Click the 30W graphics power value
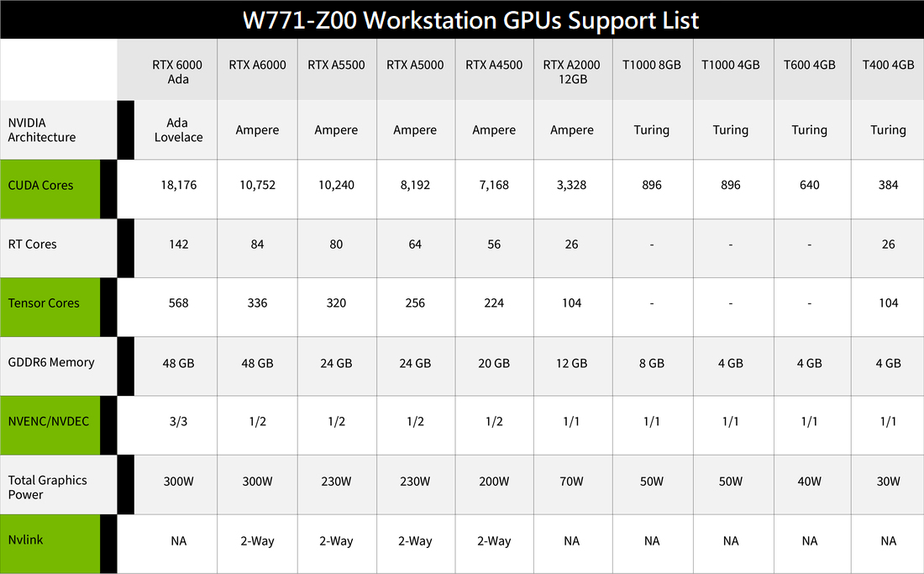Image resolution: width=924 pixels, height=574 pixels. click(888, 482)
